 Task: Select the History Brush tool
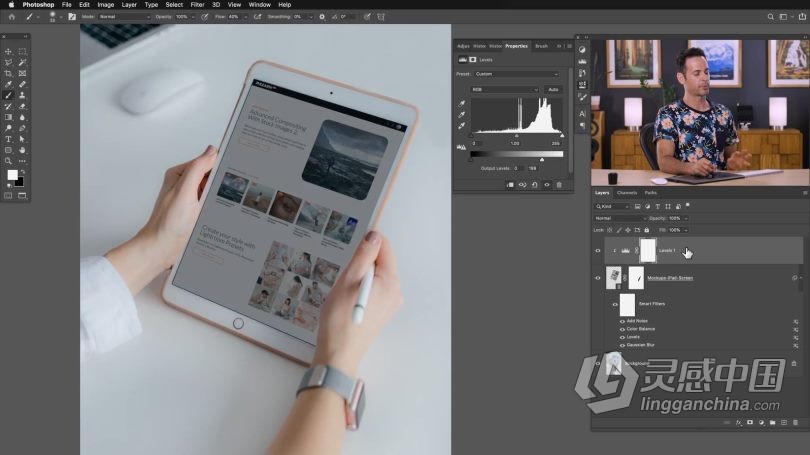[x=8, y=106]
